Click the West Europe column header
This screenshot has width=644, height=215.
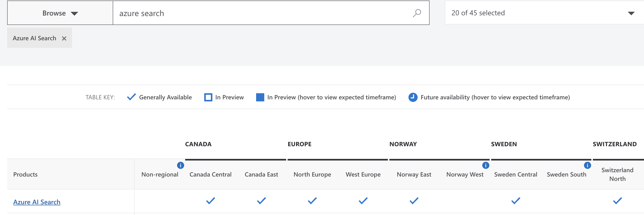tap(363, 174)
